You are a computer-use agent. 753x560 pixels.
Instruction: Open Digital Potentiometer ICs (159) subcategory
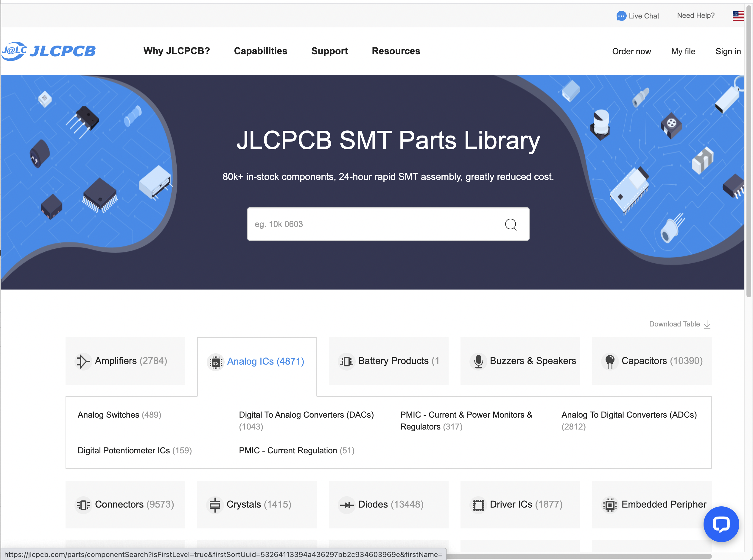[x=135, y=451]
